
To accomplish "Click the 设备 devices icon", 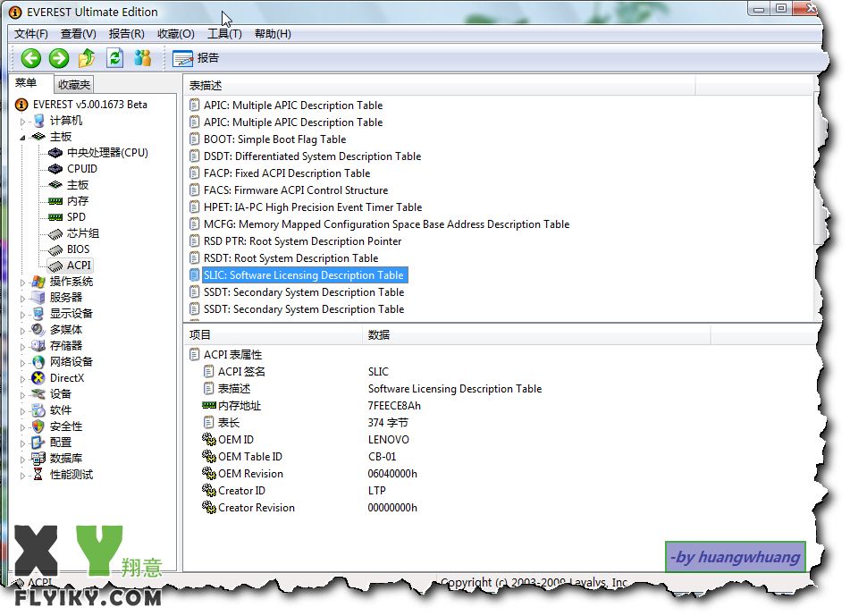I will point(38,393).
